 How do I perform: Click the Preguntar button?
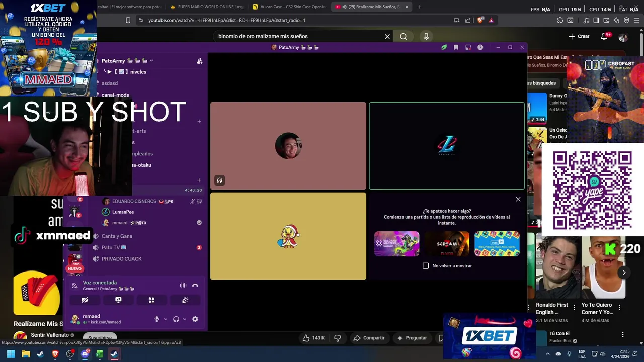pyautogui.click(x=412, y=338)
